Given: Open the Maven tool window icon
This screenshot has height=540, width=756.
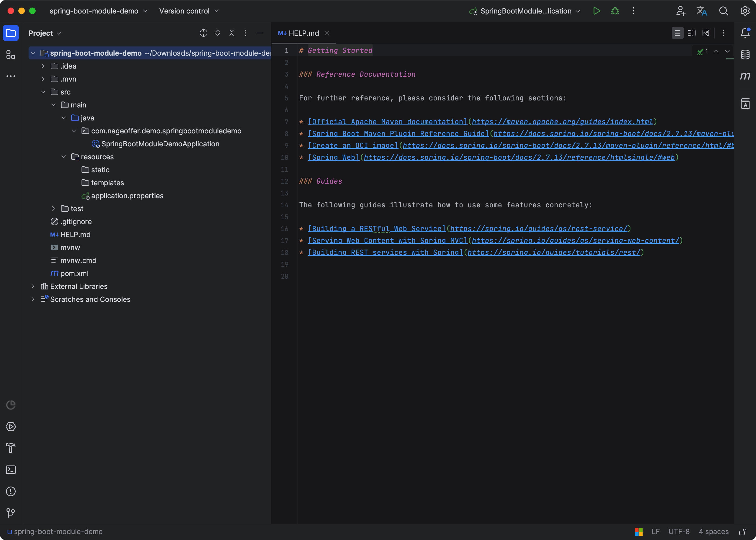Looking at the screenshot, I should click(x=745, y=76).
